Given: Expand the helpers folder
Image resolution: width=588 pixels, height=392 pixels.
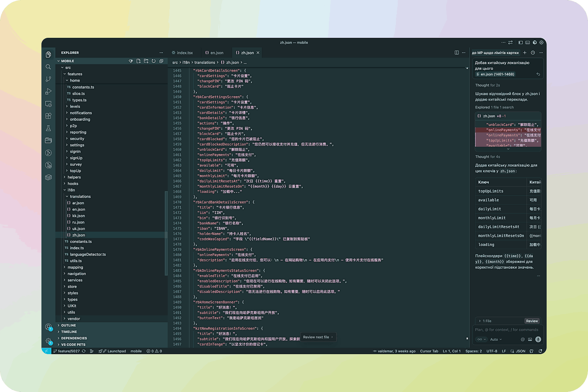Looking at the screenshot, I should point(74,177).
